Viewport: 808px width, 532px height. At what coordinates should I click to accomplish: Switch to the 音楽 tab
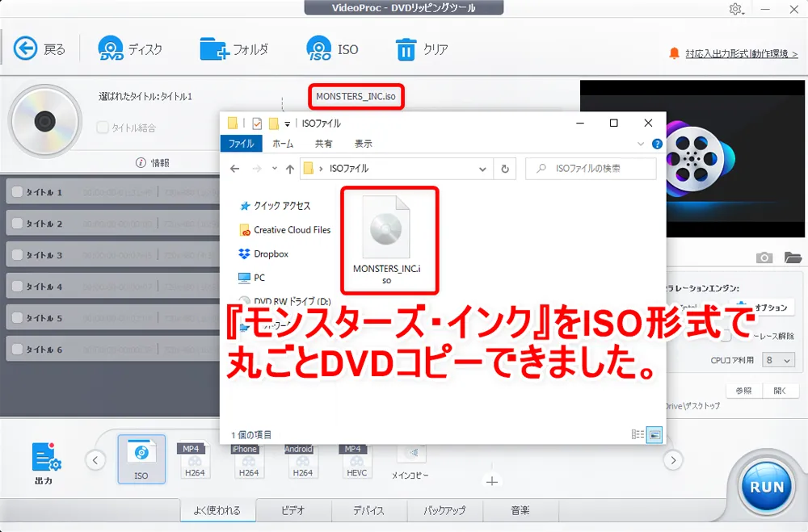click(x=520, y=510)
